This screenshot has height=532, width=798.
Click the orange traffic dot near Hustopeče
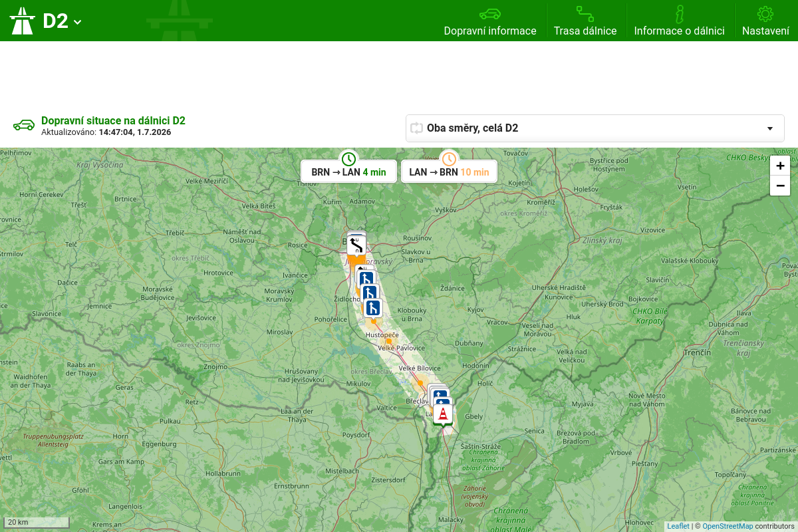pyautogui.click(x=388, y=342)
